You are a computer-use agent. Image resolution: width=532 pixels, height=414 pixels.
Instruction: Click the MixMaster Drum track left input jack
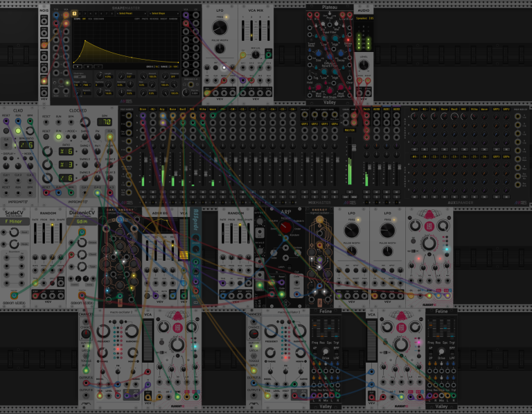pos(143,116)
